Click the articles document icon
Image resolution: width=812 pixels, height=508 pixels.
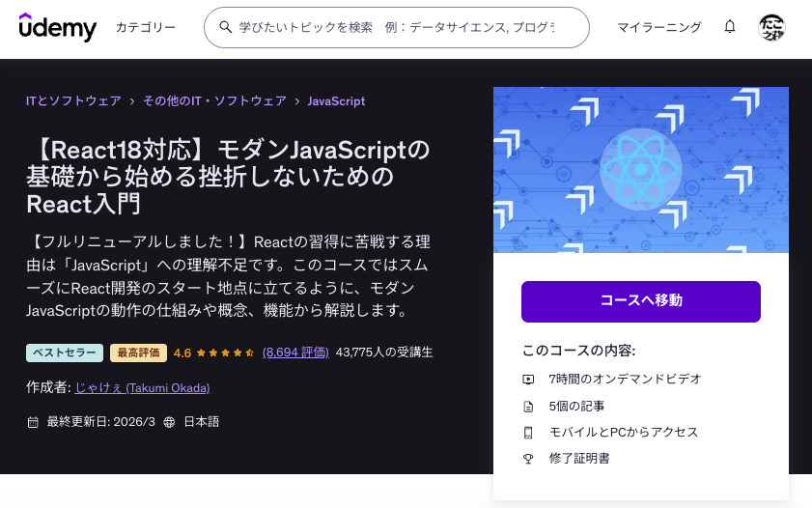click(x=528, y=407)
